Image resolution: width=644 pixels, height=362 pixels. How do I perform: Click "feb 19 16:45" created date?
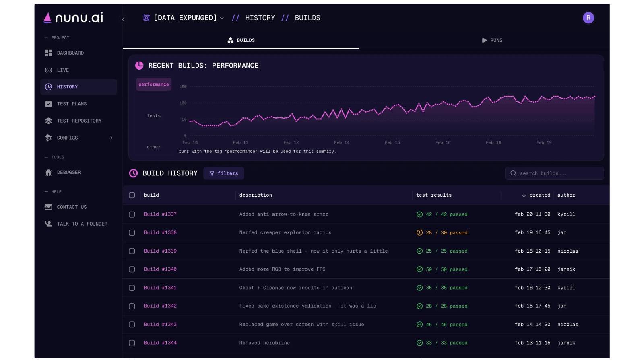point(533,232)
